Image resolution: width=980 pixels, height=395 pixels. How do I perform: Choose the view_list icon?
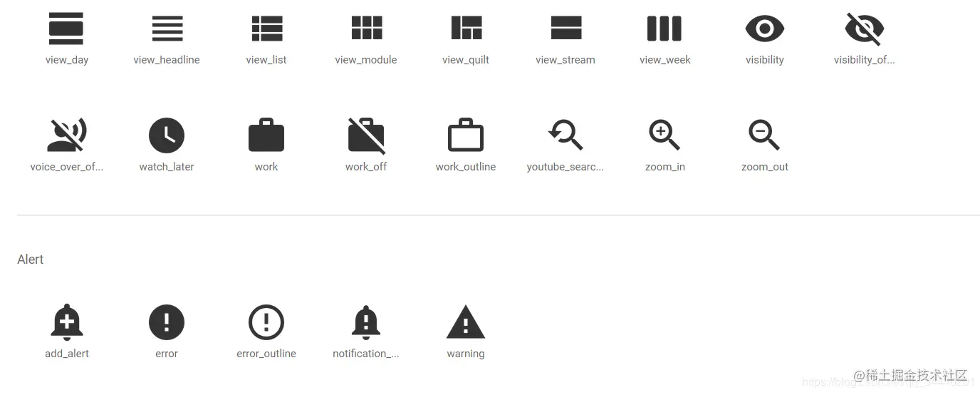tap(266, 29)
